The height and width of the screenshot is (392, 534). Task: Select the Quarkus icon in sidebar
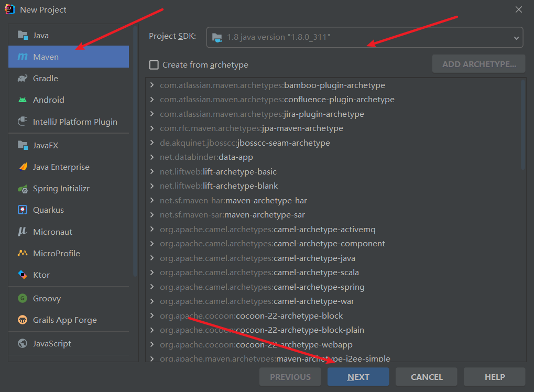tap(23, 210)
